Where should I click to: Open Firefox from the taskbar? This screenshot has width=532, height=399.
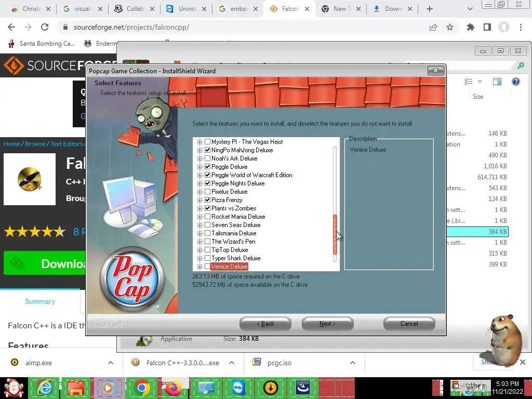point(174,388)
